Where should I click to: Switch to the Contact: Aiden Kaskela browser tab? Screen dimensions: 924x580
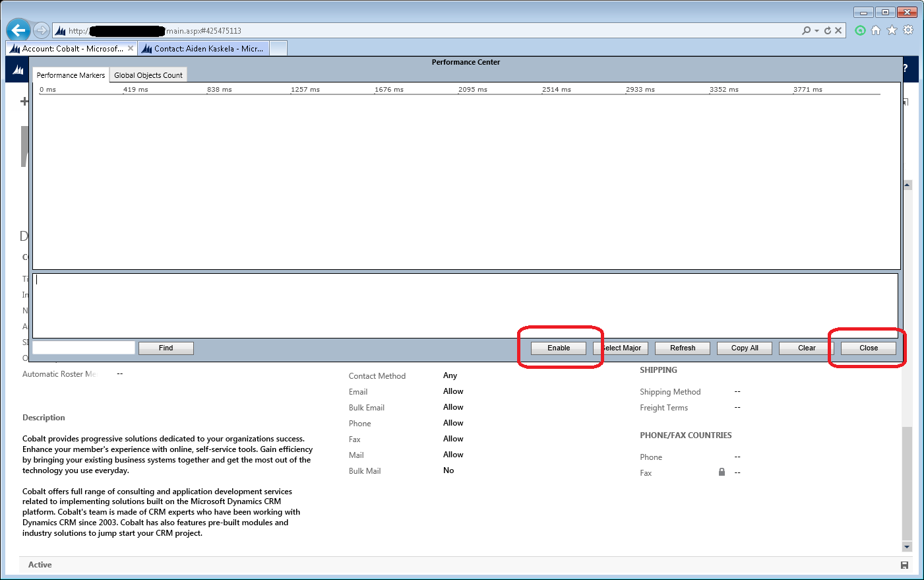pyautogui.click(x=208, y=49)
